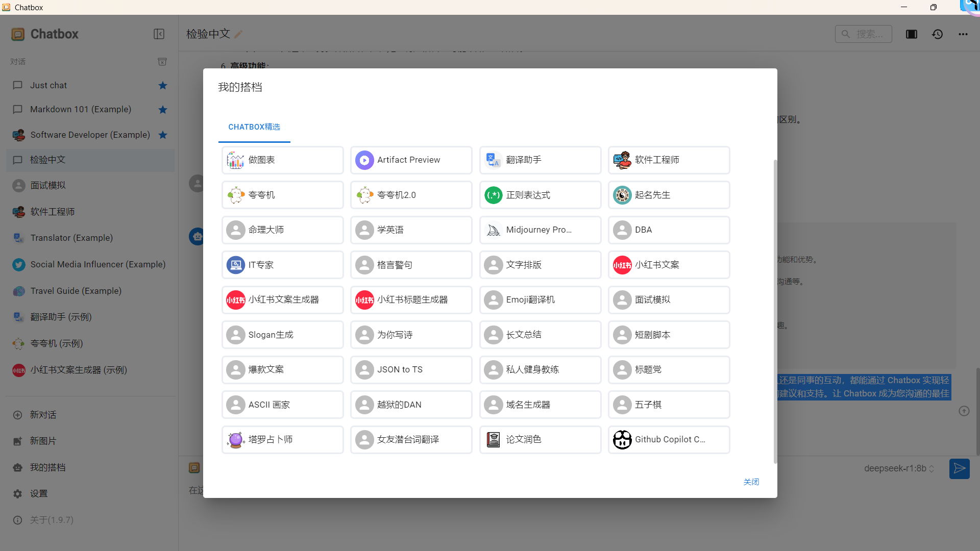Open the 正则表达式 regex copilot
Image resolution: width=980 pixels, height=551 pixels.
pyautogui.click(x=541, y=195)
